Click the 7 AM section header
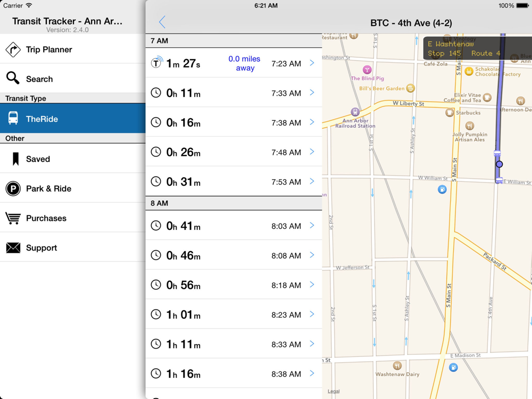 coord(234,41)
